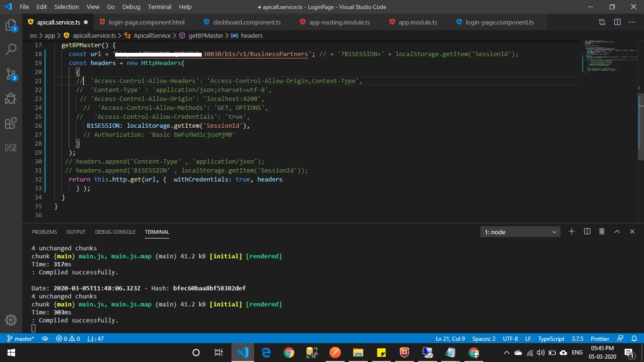
Task: Click the TypeScript language mode in status bar
Action: [x=551, y=338]
